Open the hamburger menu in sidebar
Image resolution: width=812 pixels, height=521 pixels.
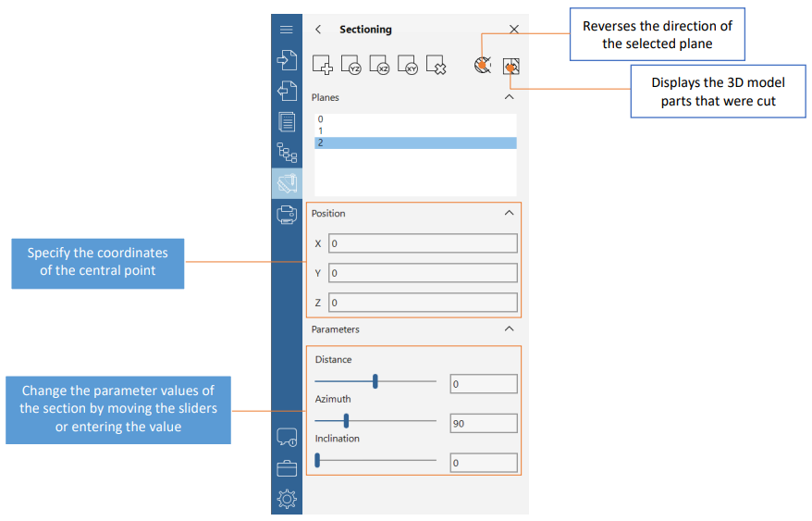(287, 30)
